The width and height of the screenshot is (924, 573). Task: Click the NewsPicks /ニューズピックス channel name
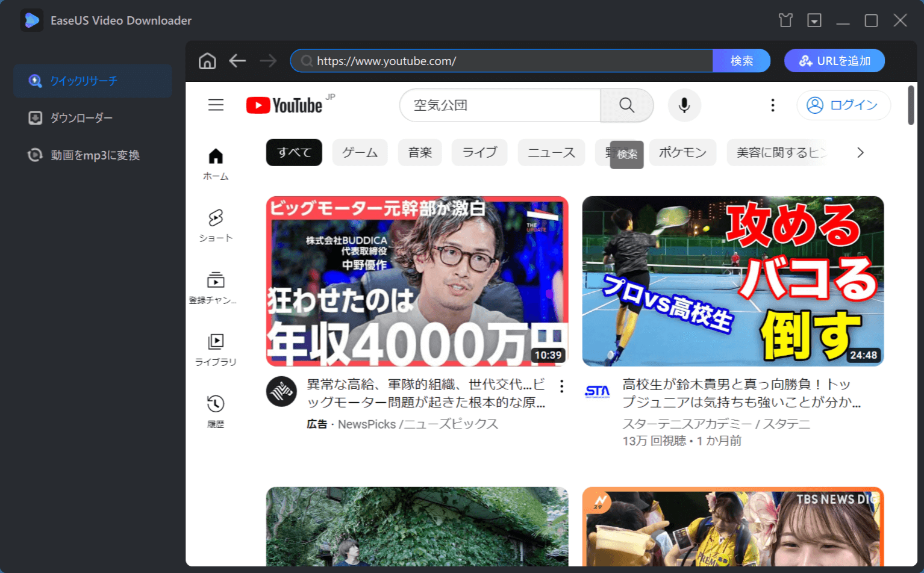point(418,424)
